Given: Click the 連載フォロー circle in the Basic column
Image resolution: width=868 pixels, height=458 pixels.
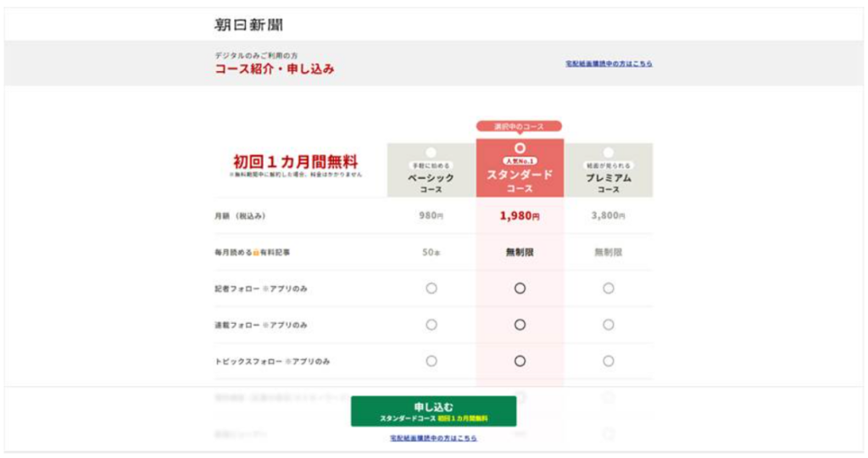Looking at the screenshot, I should 431,325.
